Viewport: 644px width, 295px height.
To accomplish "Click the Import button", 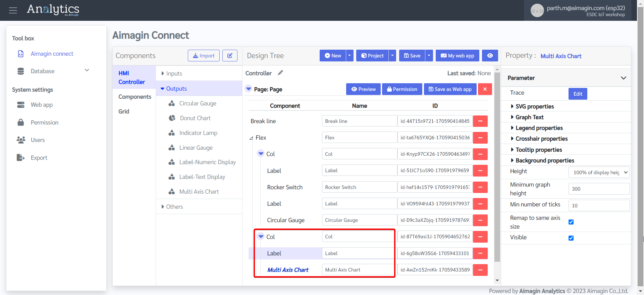I will click(204, 56).
